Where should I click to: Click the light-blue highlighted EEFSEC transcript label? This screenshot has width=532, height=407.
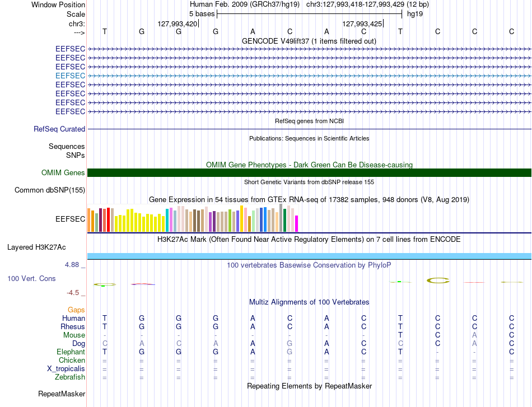tap(70, 76)
